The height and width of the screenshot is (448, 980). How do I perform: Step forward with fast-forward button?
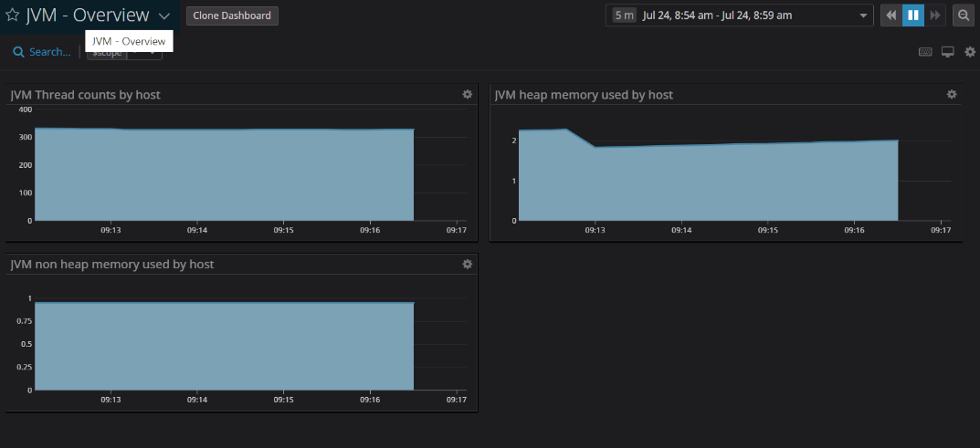click(934, 16)
